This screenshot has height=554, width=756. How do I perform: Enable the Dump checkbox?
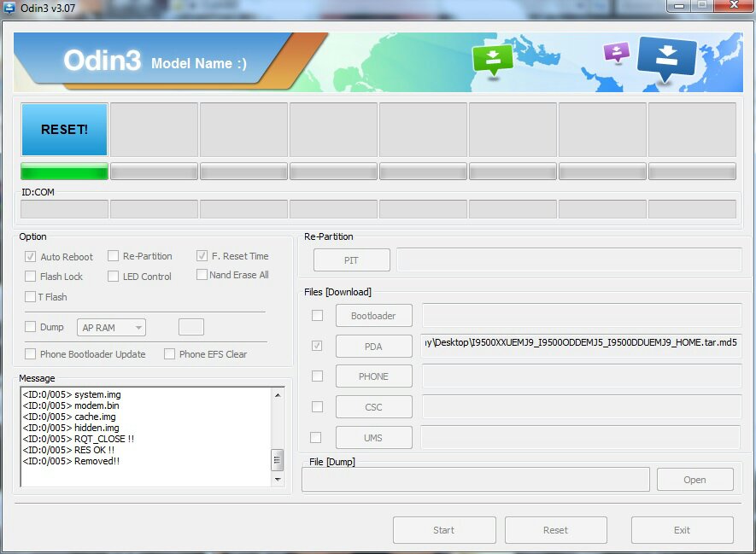point(31,327)
